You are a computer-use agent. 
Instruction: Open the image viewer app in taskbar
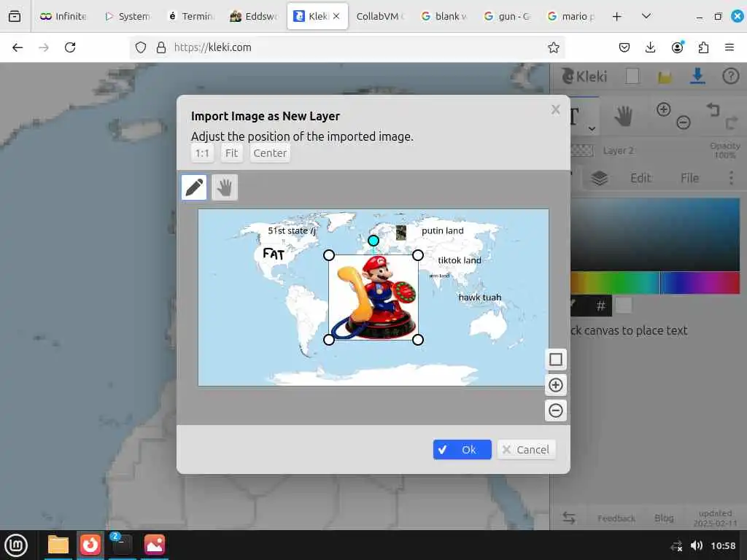pyautogui.click(x=155, y=545)
